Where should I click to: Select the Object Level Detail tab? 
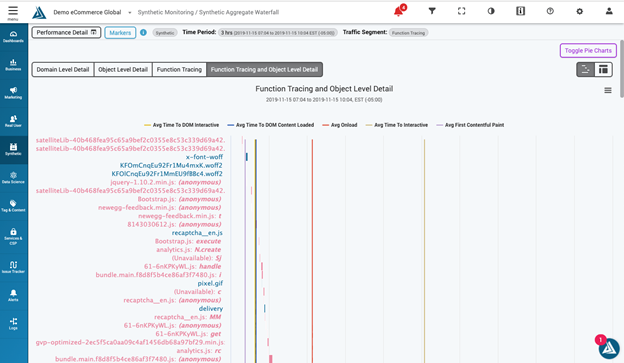pyautogui.click(x=123, y=70)
